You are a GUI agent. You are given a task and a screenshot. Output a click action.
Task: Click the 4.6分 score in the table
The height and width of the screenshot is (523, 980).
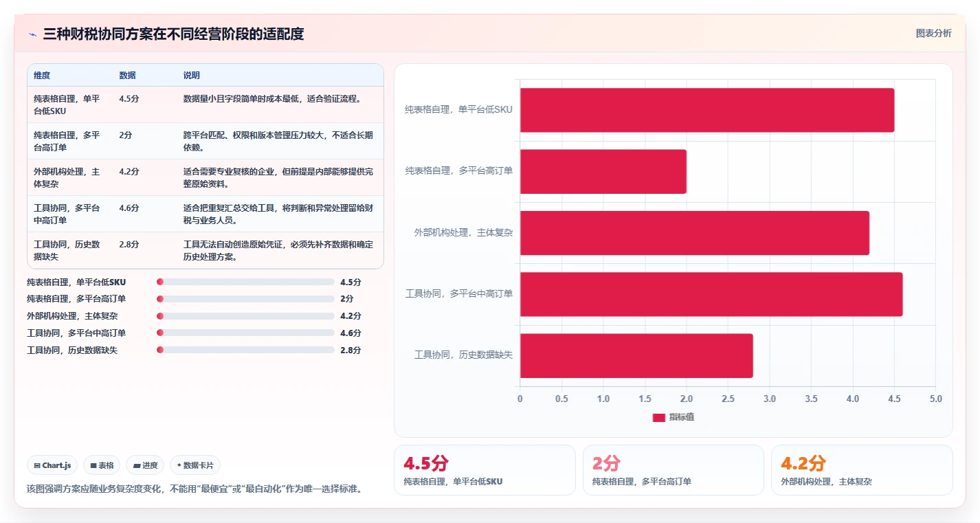(x=129, y=208)
